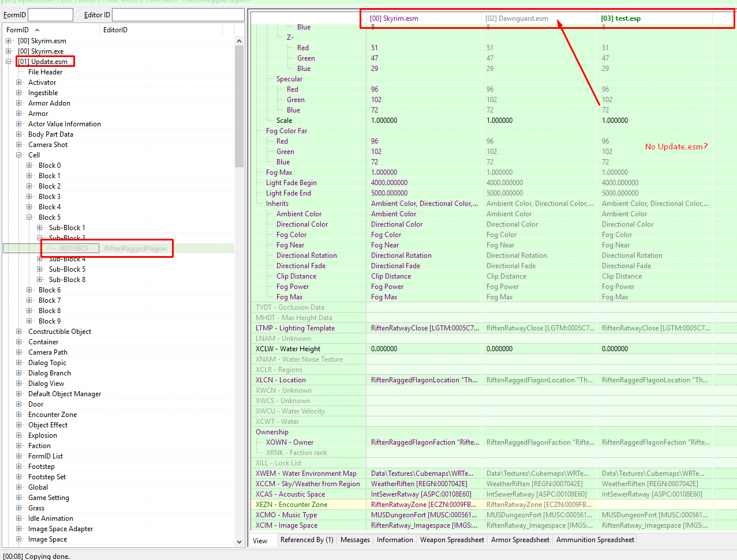This screenshot has width=737, height=560.
Task: Select the Body Part Data group
Action: (51, 134)
